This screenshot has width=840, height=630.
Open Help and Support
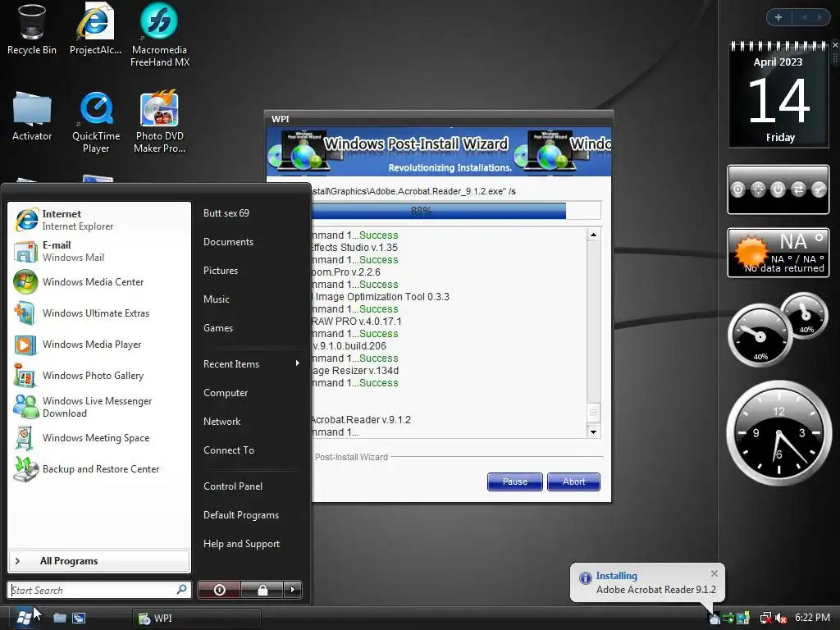click(242, 543)
